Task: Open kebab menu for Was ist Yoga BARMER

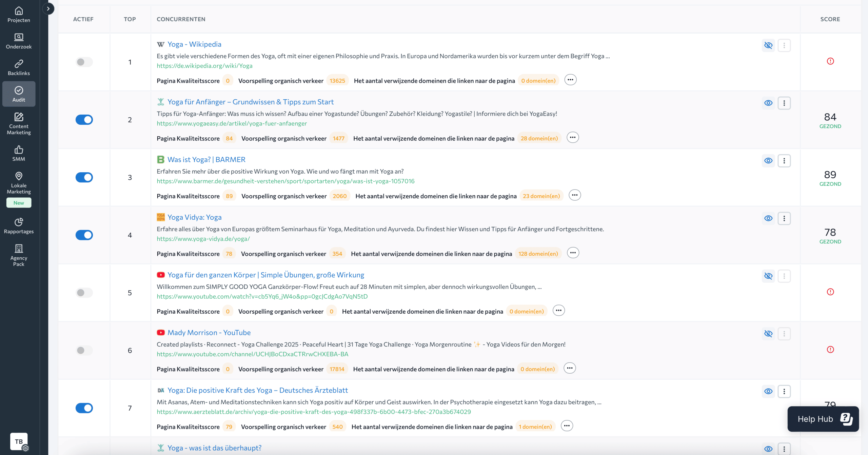Action: pyautogui.click(x=784, y=160)
